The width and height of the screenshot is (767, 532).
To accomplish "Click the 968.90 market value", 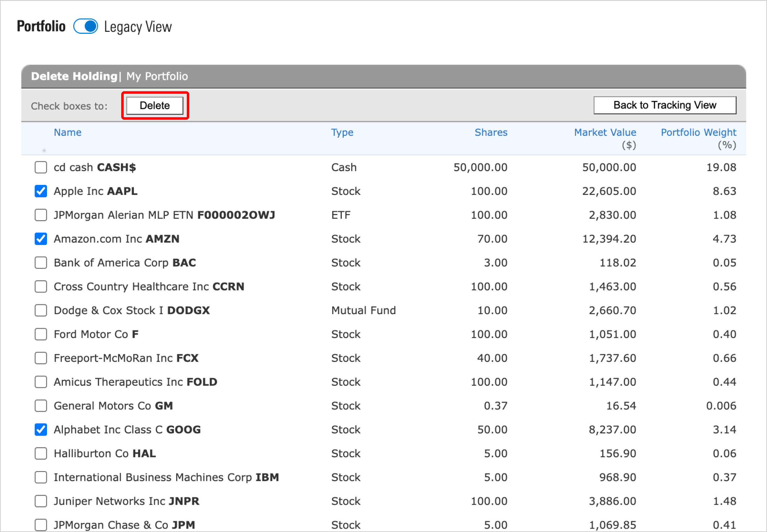I will [617, 477].
